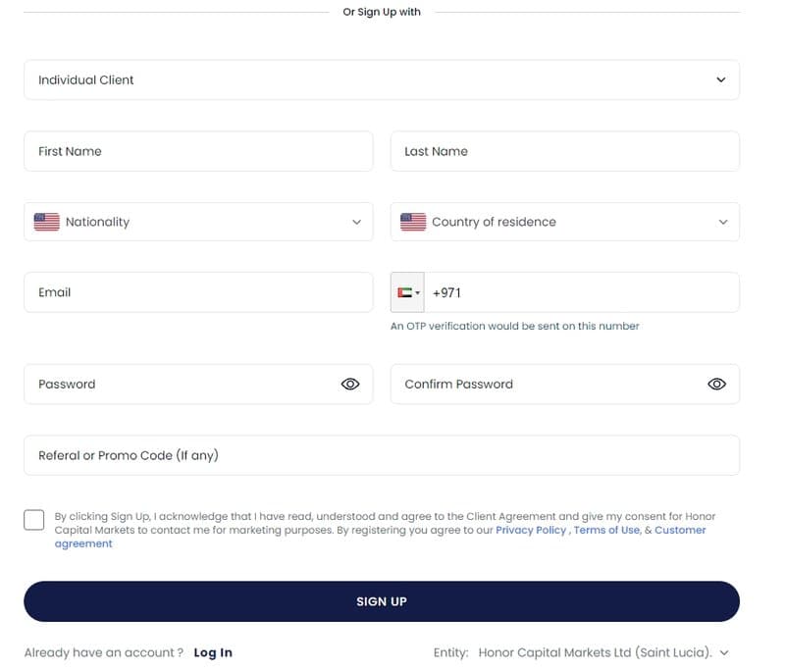Click the First Name input field
The image size is (785, 672).
[198, 151]
